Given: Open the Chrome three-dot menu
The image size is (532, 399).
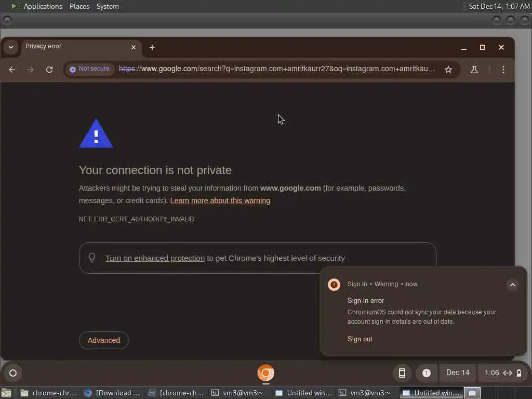Looking at the screenshot, I should pyautogui.click(x=503, y=70).
